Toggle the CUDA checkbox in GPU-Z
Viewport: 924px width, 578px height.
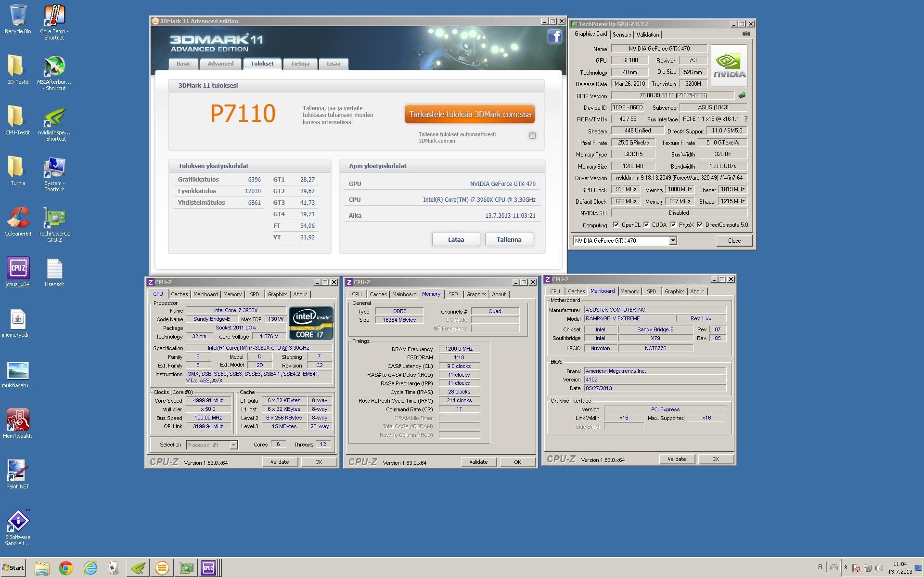coord(646,224)
